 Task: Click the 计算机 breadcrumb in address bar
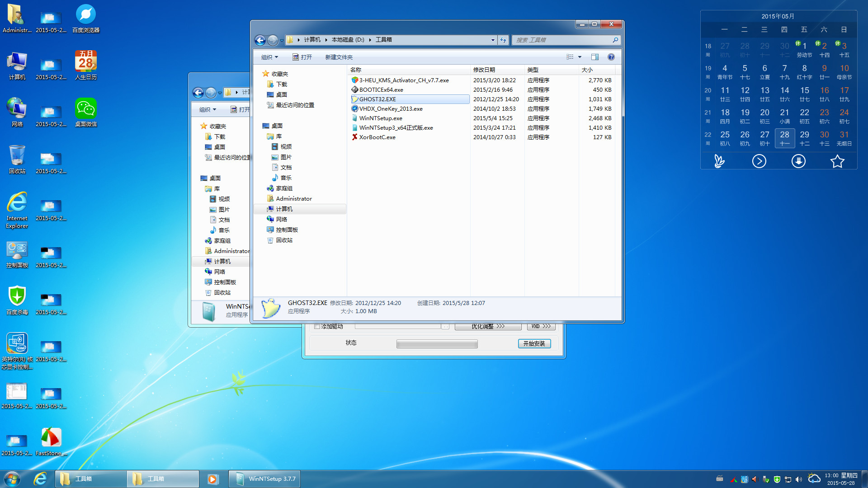pos(312,40)
